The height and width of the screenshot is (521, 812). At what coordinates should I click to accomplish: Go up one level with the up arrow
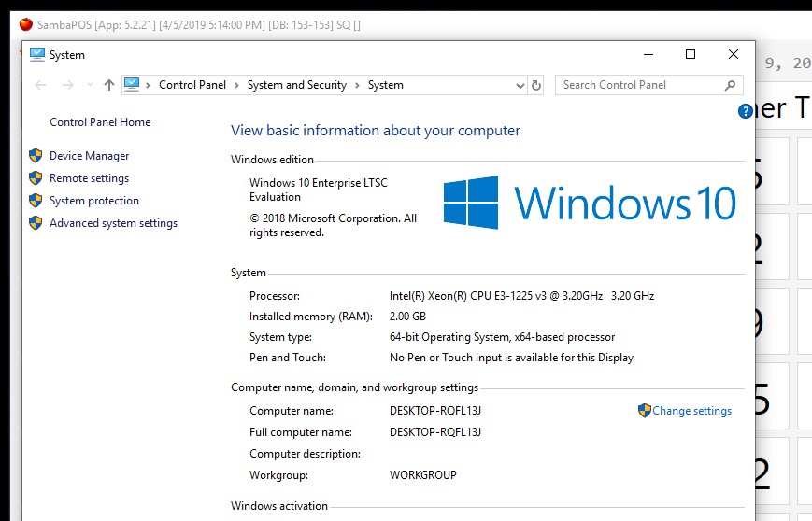109,85
